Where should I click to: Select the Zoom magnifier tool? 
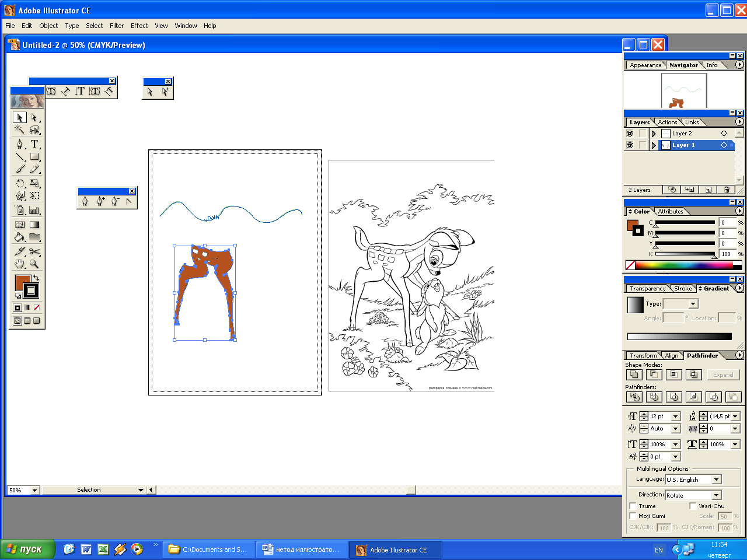(34, 264)
